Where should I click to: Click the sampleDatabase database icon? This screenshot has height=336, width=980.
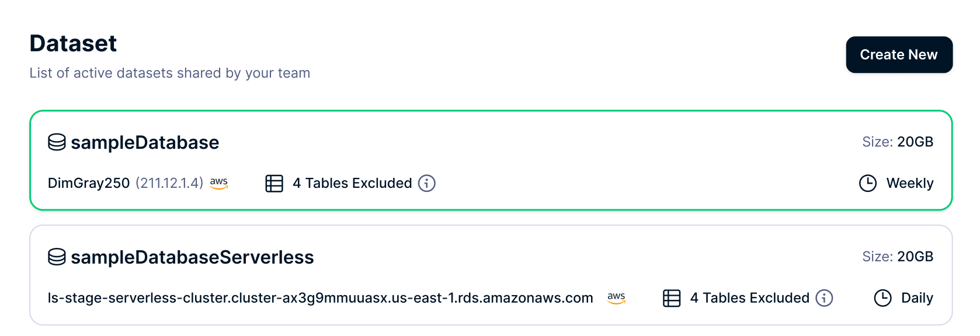point(57,142)
